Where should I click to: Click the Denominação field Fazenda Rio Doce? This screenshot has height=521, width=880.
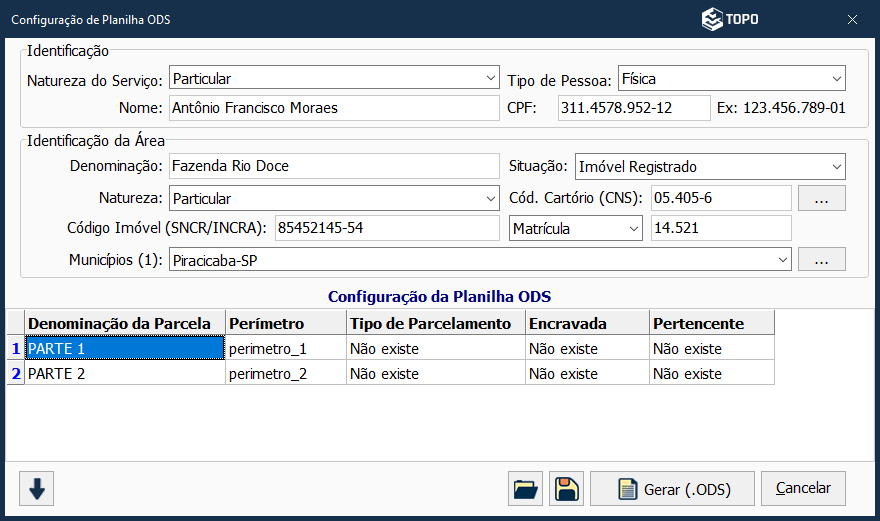(332, 167)
